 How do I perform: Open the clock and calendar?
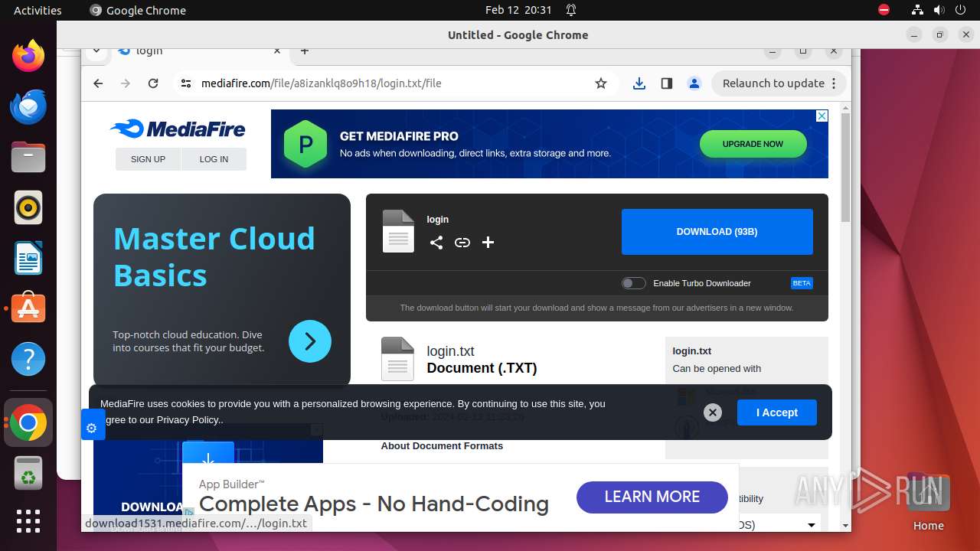[518, 10]
